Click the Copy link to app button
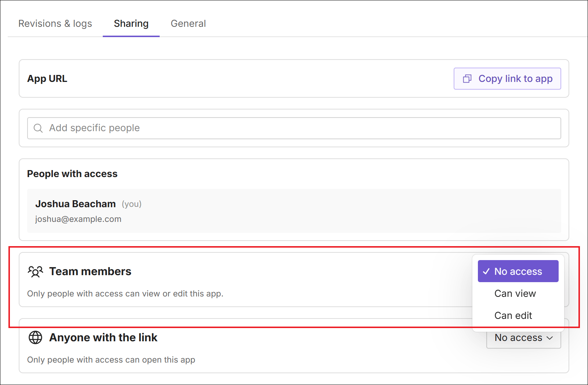Viewport: 588px width, 385px height. tap(507, 79)
